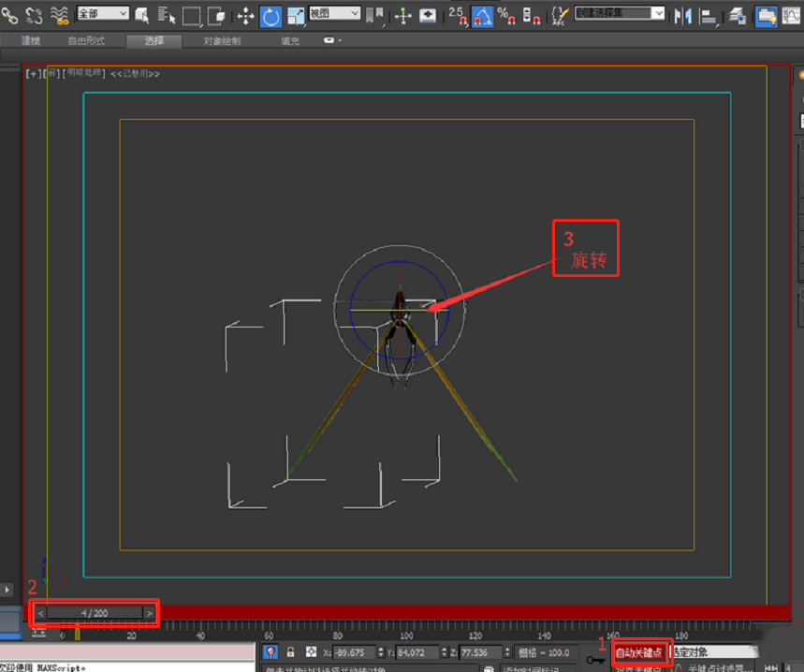Open Edit Named Selection Sets

(560, 16)
